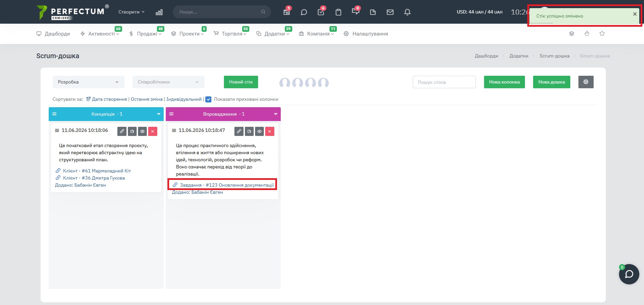Open messages icon with badge 8
The width and height of the screenshot is (644, 305).
point(355,11)
